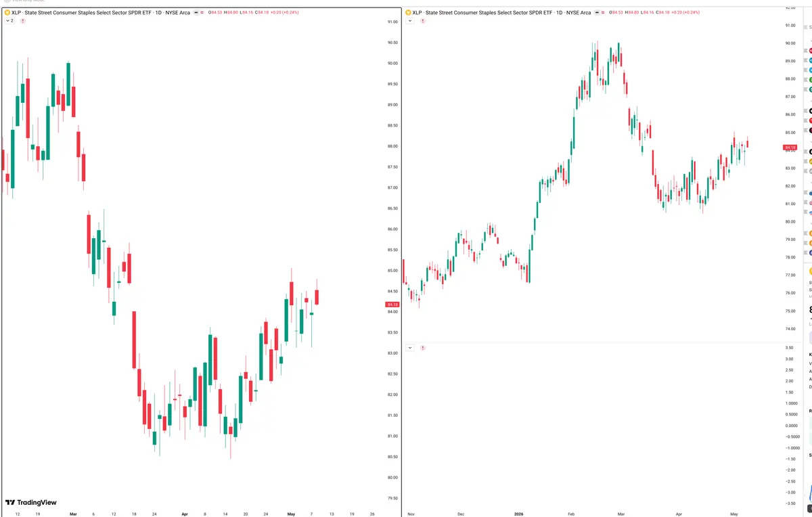Image resolution: width=812 pixels, height=517 pixels.
Task: Click the red warning icon on right chart legend
Action: pos(423,21)
